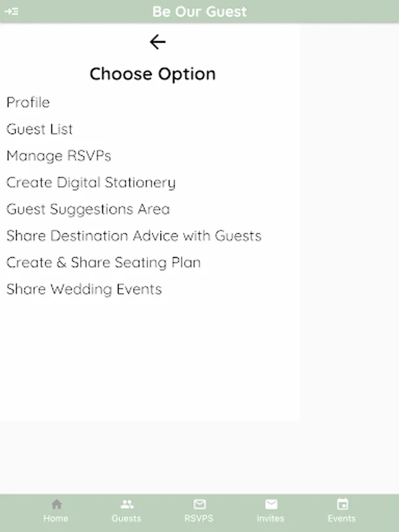399x532 pixels.
Task: Open Share Destination Advice with Guests
Action: click(134, 236)
